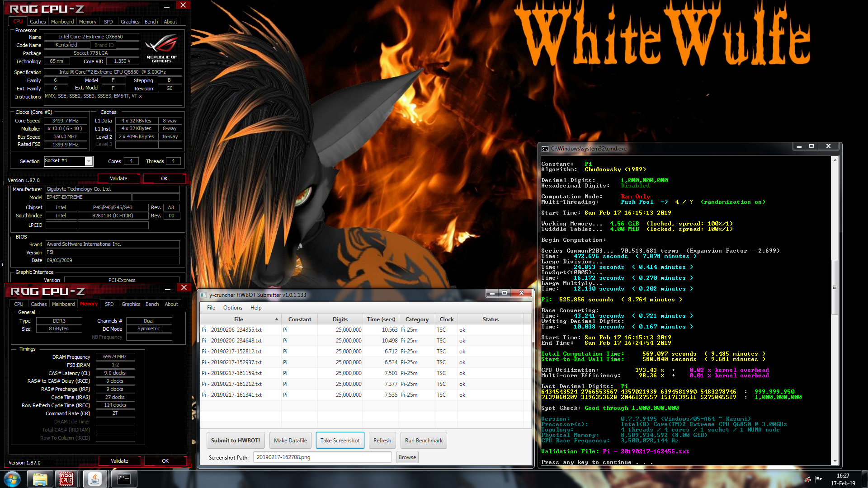868x488 pixels.
Task: Select row Pi - 20190217-152812.txt
Action: (x=365, y=352)
